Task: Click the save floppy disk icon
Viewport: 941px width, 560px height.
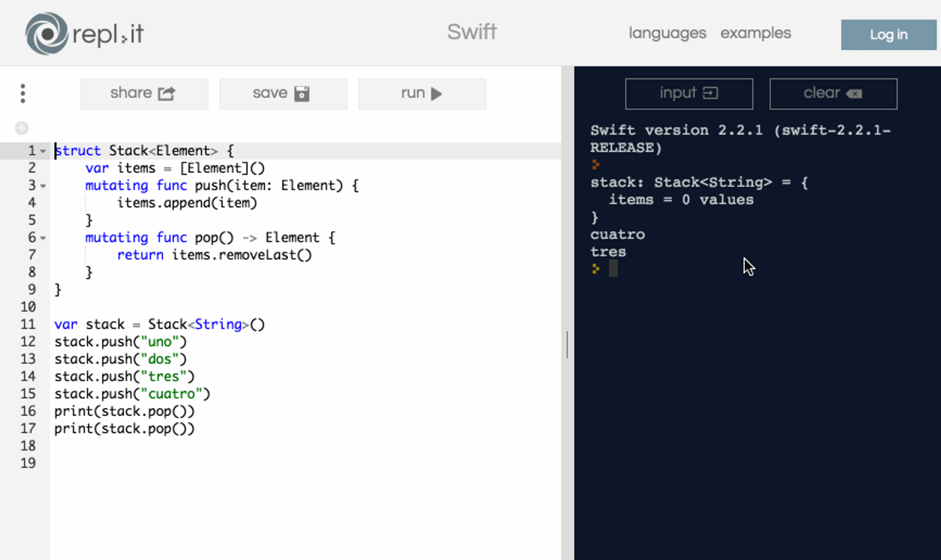Action: click(x=302, y=94)
